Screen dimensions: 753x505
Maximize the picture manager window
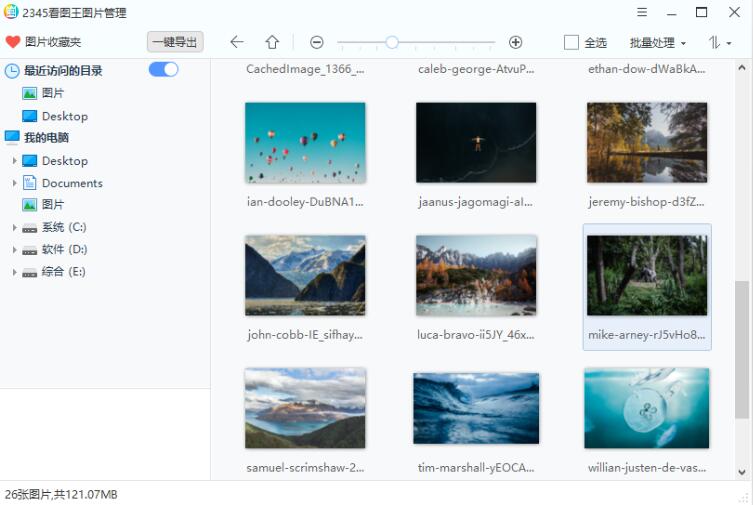[x=701, y=12]
